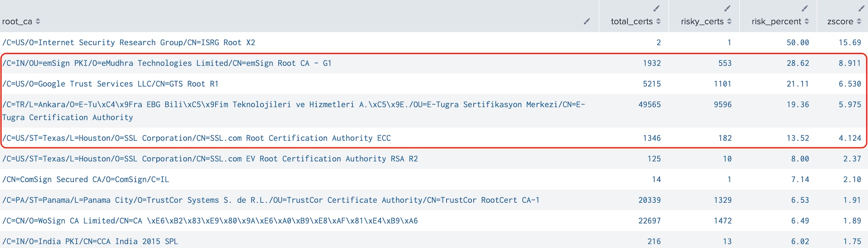Click the pencil format icon above risky_certs
This screenshot has height=248, width=868.
pos(727,8)
